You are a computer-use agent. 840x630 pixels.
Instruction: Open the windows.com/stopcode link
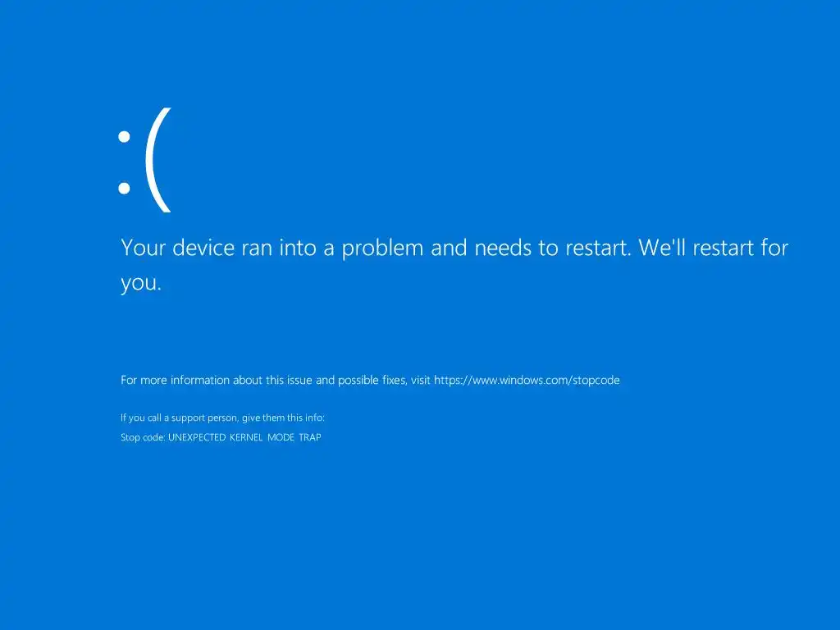pyautogui.click(x=527, y=381)
